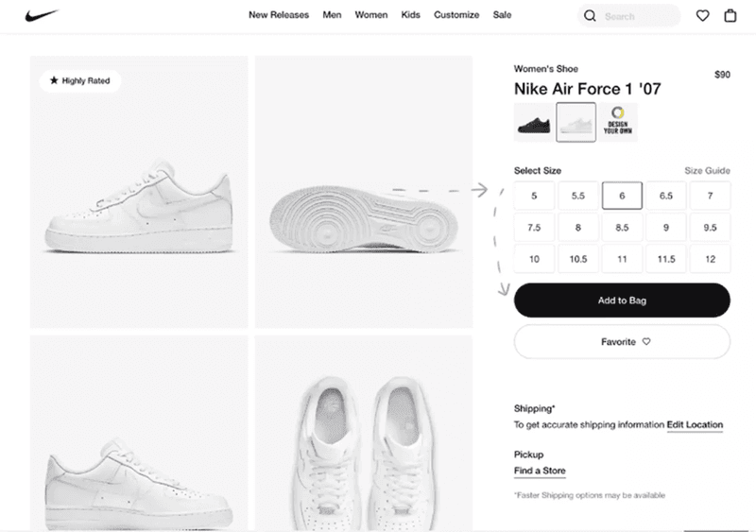
Task: Click the Add to Bag button
Action: tap(622, 300)
